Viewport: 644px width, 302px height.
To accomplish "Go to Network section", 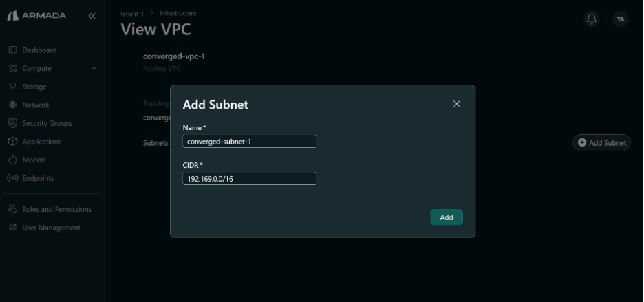I will 36,105.
